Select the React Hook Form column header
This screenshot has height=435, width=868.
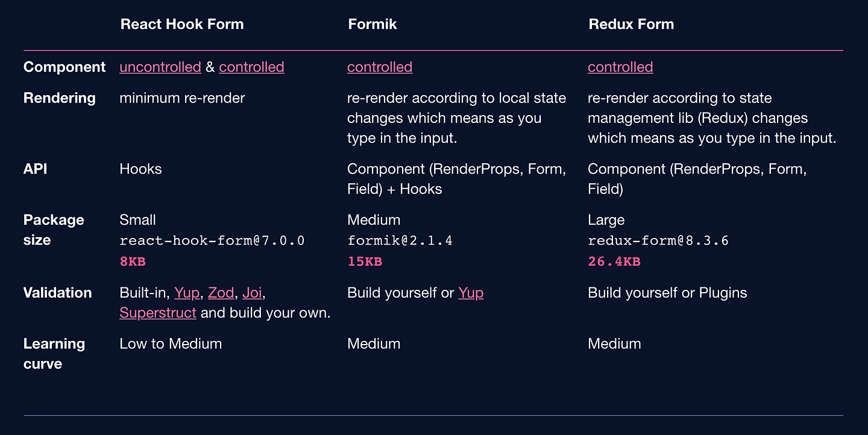(x=182, y=24)
